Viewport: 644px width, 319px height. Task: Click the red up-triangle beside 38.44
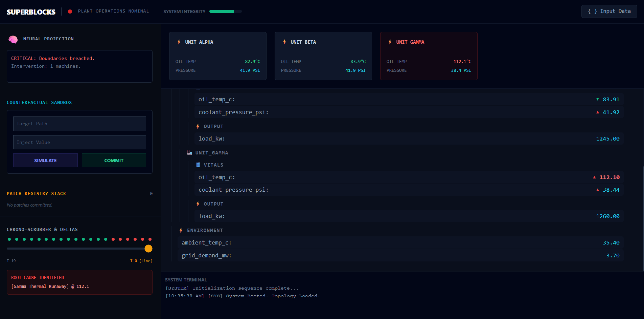pos(598,190)
